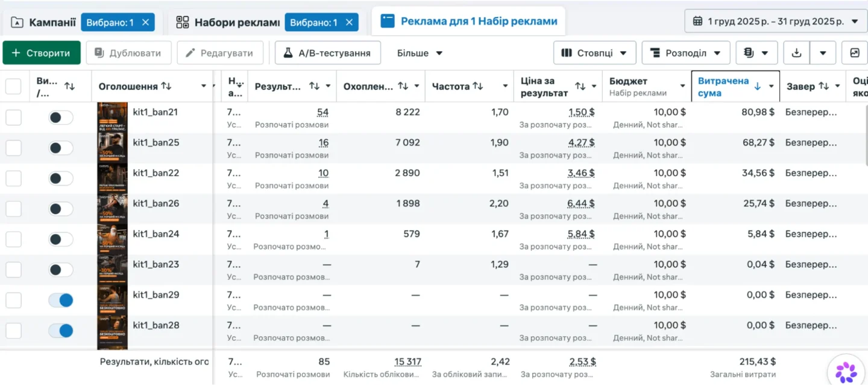
Task: Click the total cost per result 2,53 $
Action: (582, 362)
